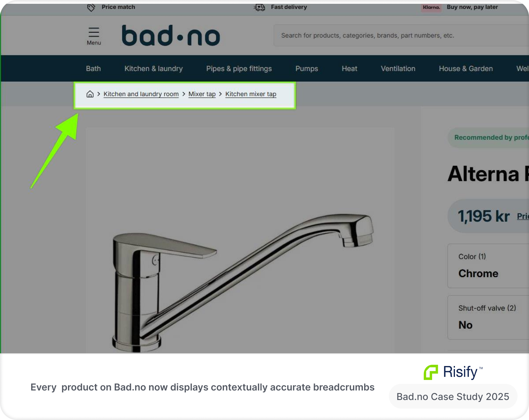The height and width of the screenshot is (420, 529).
Task: Open House & Garden category
Action: point(466,69)
